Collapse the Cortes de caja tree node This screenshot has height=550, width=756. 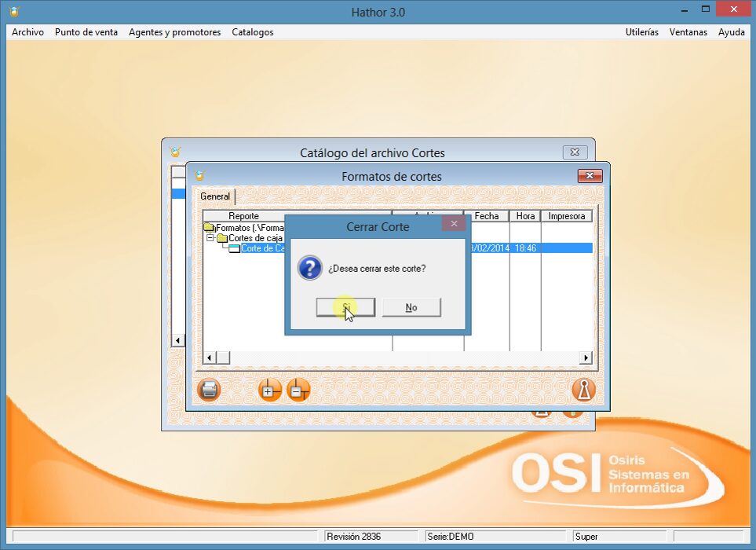point(210,238)
